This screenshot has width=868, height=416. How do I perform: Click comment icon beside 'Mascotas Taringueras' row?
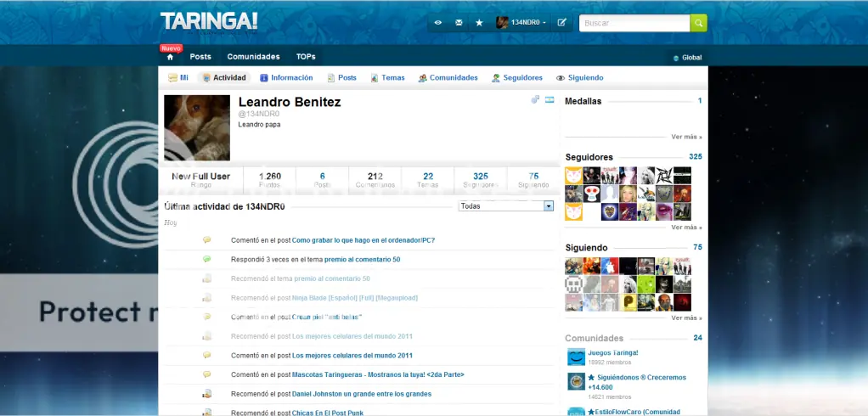[x=206, y=374]
